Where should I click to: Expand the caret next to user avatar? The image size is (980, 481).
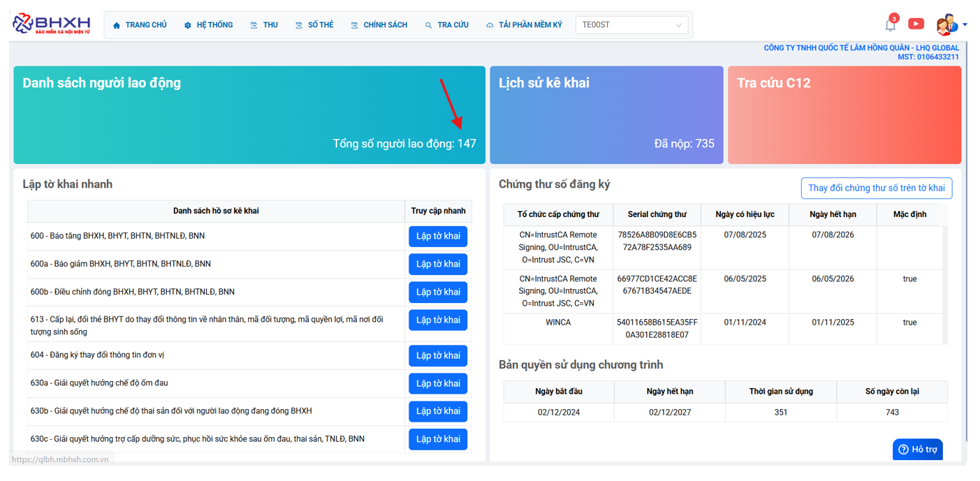965,24
